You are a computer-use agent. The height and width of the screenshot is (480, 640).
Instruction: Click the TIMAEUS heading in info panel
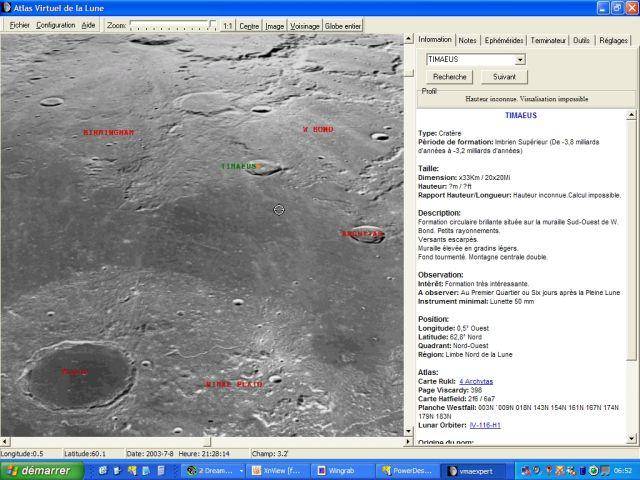point(521,116)
